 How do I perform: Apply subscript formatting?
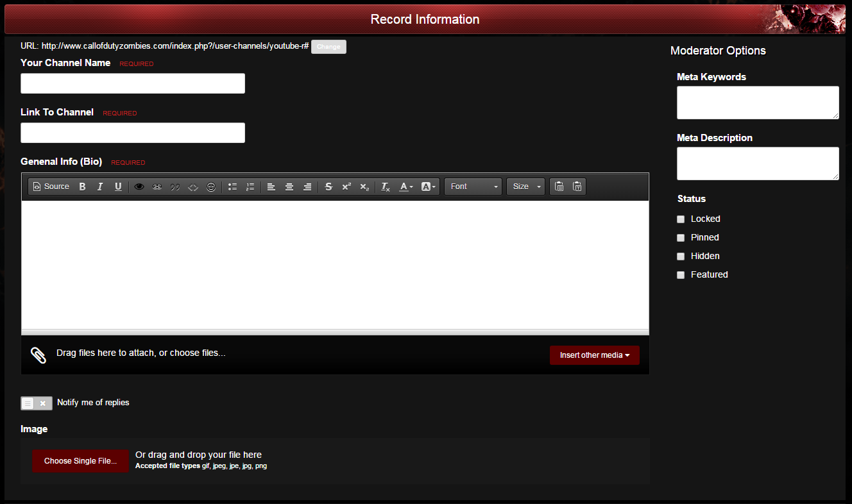click(364, 187)
